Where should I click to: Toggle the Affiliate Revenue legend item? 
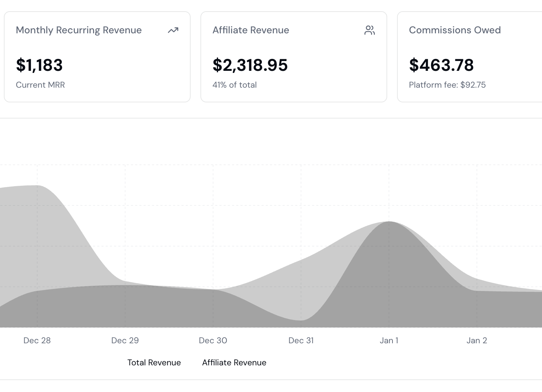point(234,363)
